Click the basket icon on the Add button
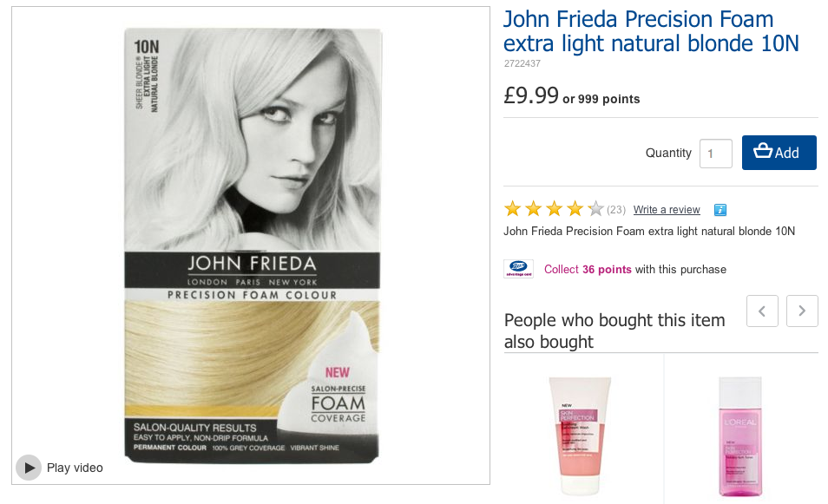 (x=763, y=151)
